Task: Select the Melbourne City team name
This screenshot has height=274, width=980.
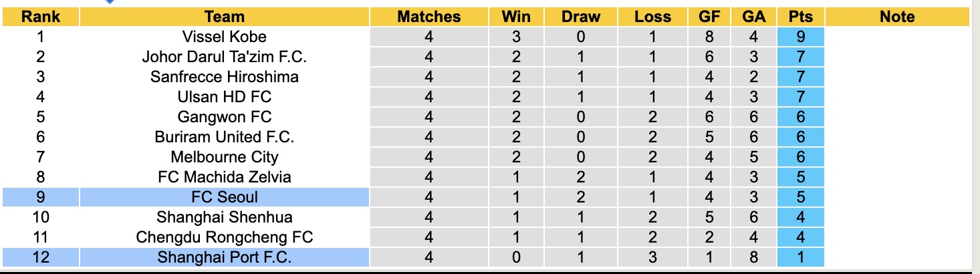Action: 225,157
